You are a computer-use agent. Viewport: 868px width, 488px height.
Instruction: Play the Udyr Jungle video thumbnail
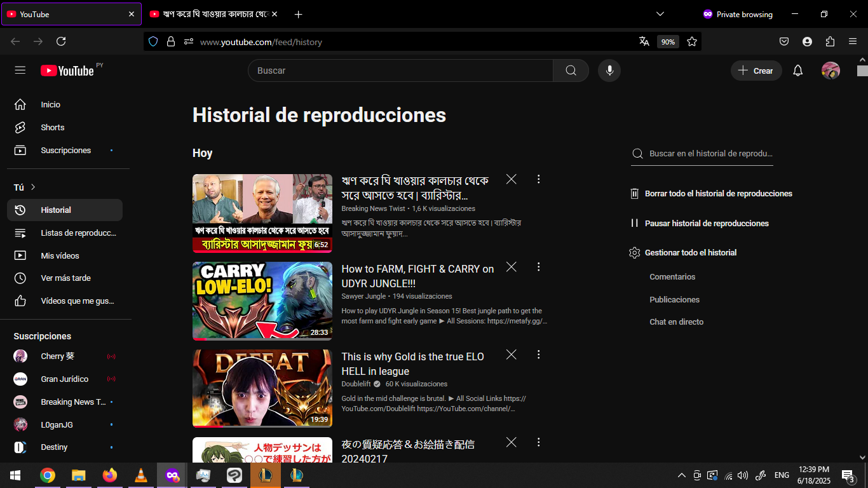coord(262,301)
